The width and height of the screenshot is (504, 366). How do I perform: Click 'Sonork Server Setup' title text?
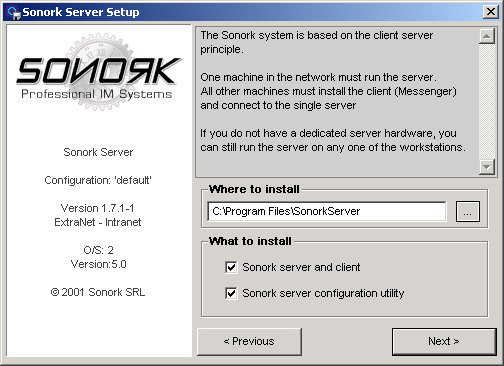[x=81, y=12]
